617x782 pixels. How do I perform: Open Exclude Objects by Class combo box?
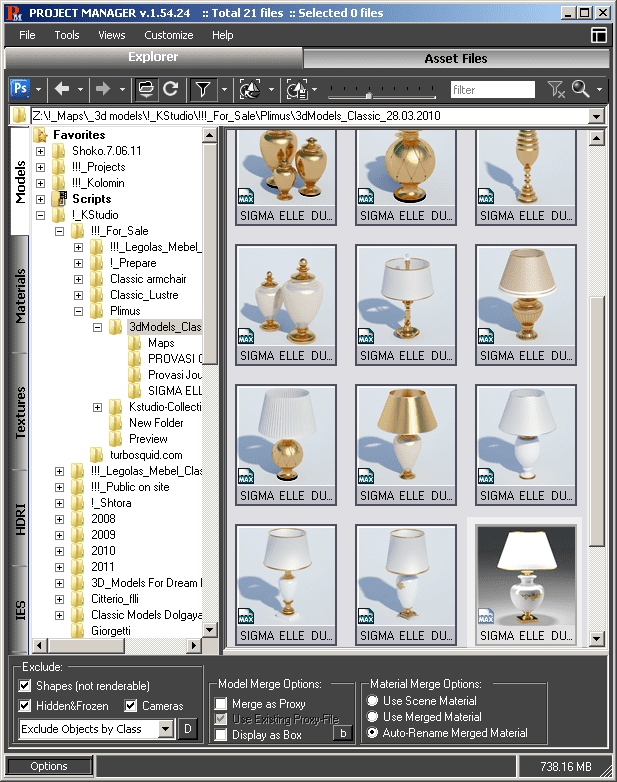tap(97, 729)
